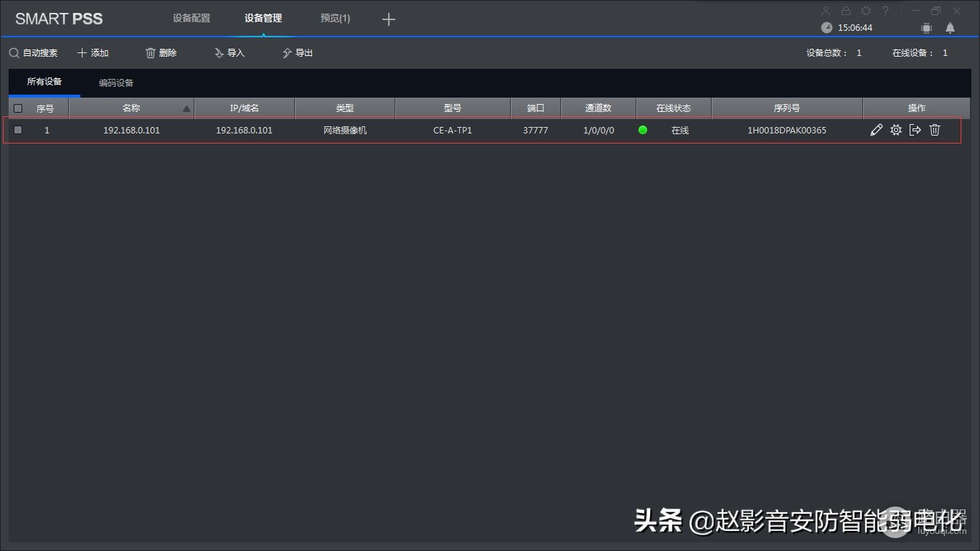Click the 通道数 column header
Viewport: 980px width, 551px height.
[x=598, y=108]
